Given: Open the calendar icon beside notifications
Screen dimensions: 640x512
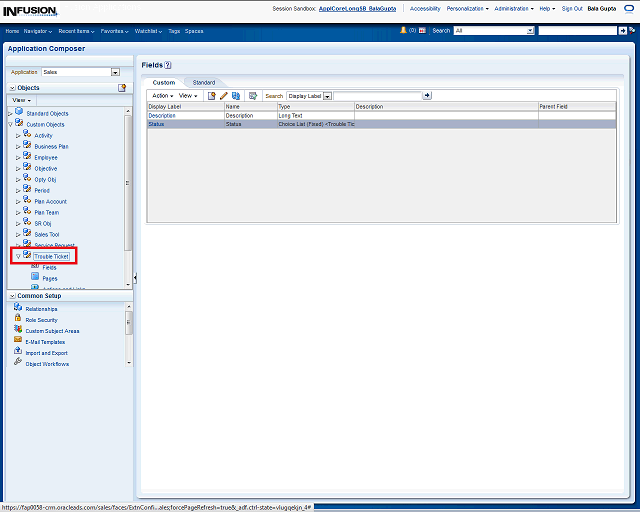Looking at the screenshot, I should pyautogui.click(x=422, y=30).
